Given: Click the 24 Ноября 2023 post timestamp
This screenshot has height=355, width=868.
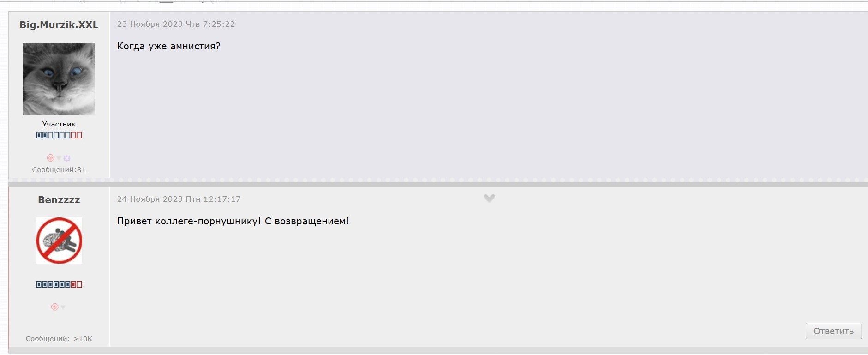Looking at the screenshot, I should 179,199.
